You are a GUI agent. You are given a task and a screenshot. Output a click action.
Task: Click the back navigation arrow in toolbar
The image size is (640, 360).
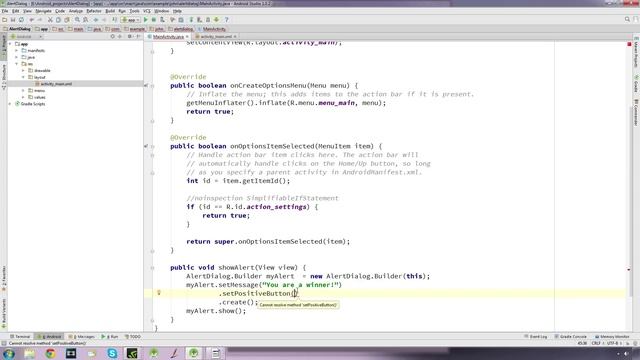pyautogui.click(x=96, y=20)
